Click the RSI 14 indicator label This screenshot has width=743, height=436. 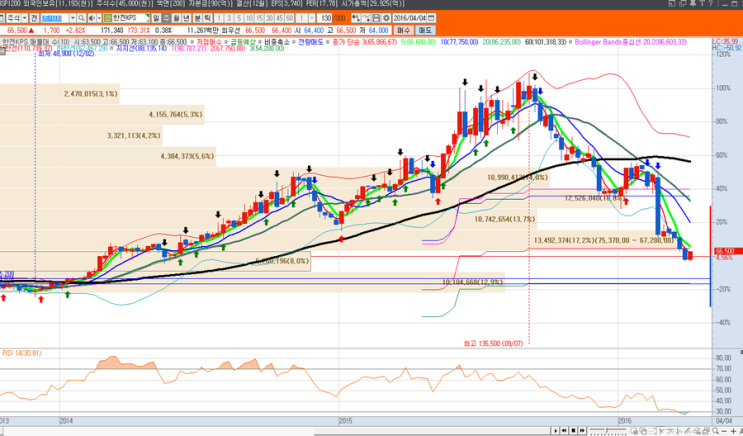tap(22, 353)
